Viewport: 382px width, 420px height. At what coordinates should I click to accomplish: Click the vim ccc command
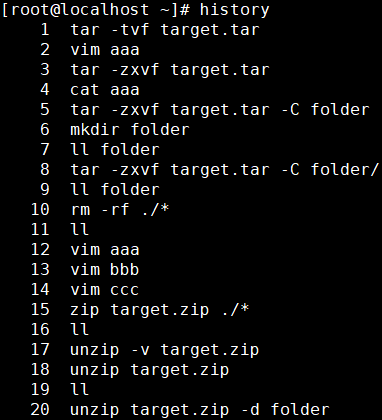point(105,290)
